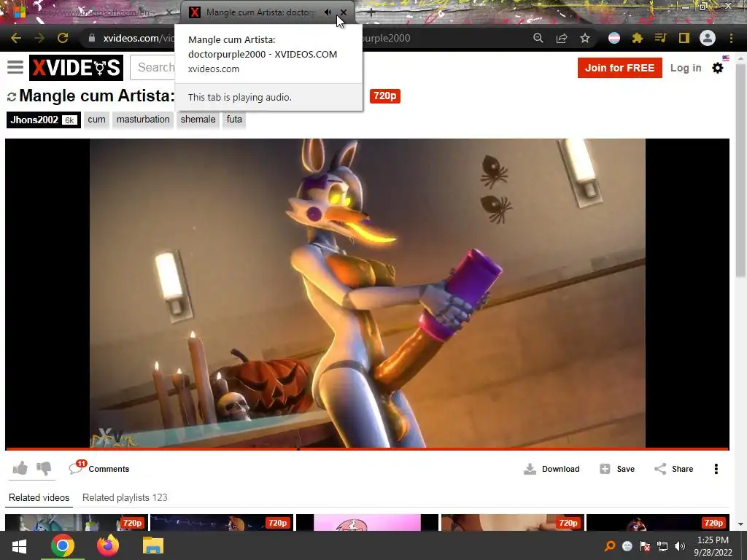Open the media controls toolbar icon
The width and height of the screenshot is (747, 560).
tap(660, 38)
